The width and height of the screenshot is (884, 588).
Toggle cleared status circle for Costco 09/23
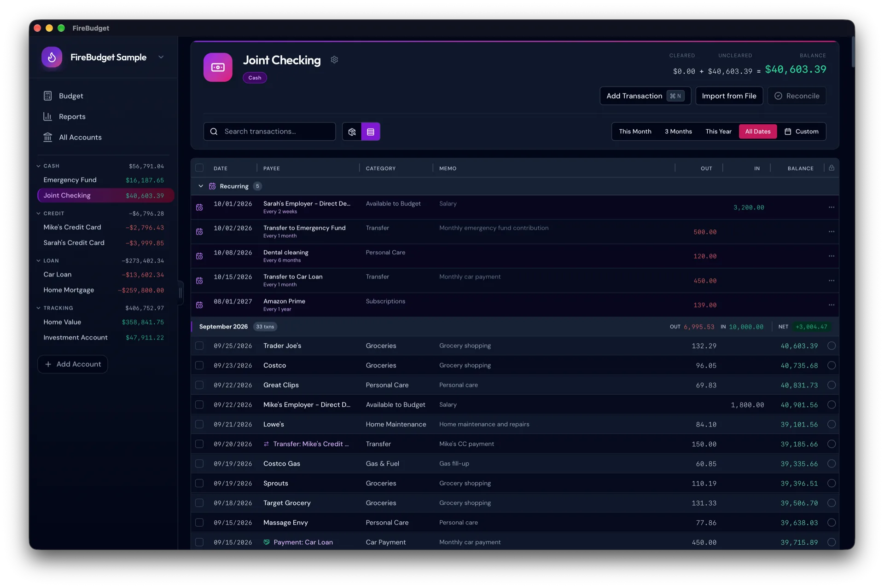coord(832,365)
